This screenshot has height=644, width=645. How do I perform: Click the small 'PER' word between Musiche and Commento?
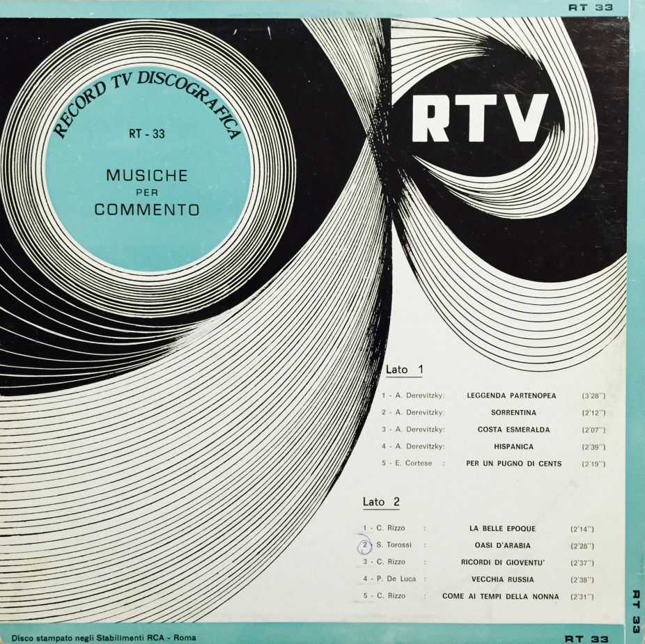point(147,192)
